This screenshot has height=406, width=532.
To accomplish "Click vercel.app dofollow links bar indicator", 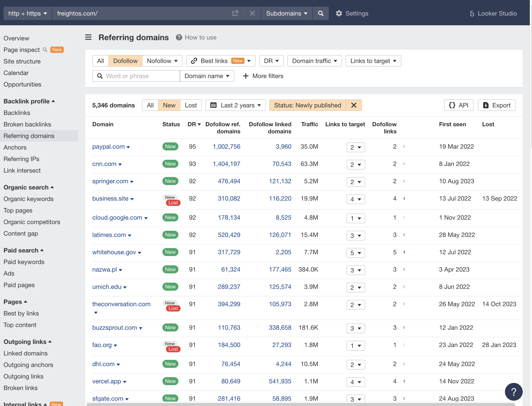I will click(x=404, y=381).
